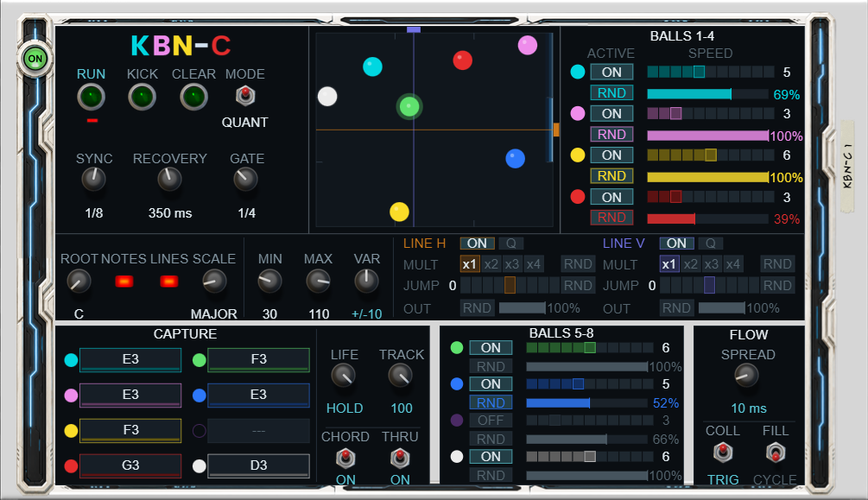Click the SYNC knob

(93, 180)
